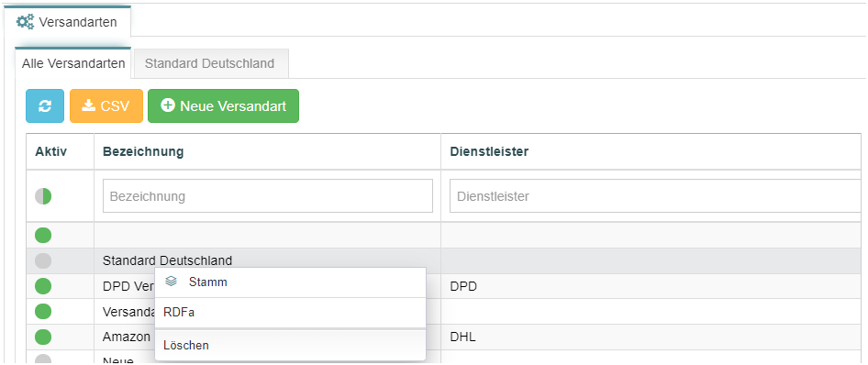The image size is (868, 365).
Task: Click the blue refresh icon button
Action: (45, 105)
